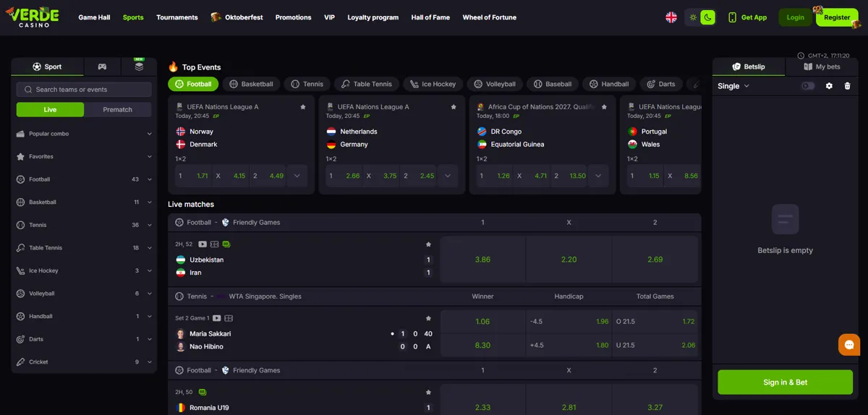The height and width of the screenshot is (415, 868).
Task: Click the Register button
Action: pos(837,17)
